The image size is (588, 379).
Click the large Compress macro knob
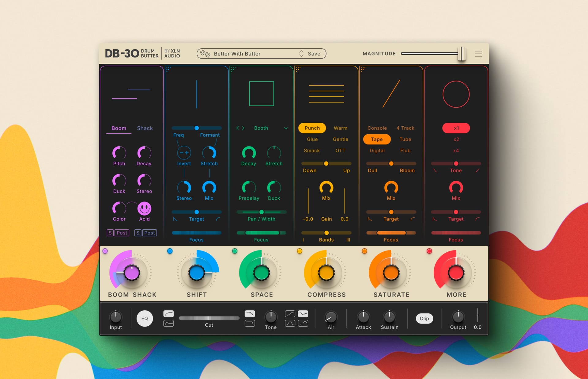[x=326, y=273]
